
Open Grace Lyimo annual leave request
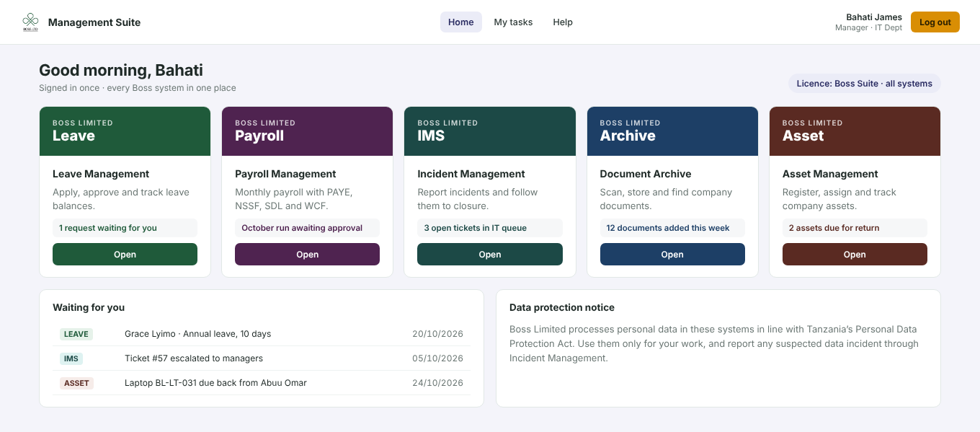(x=262, y=334)
